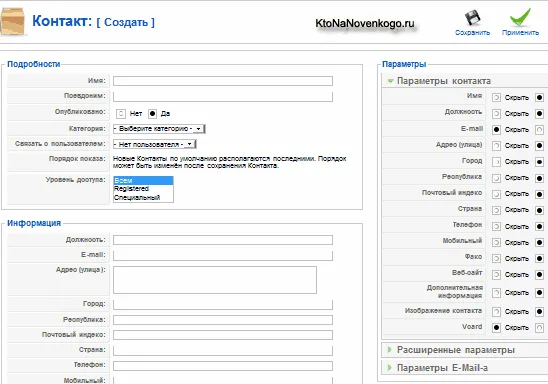Click the Сохранить floppy disk icon

pos(473,17)
